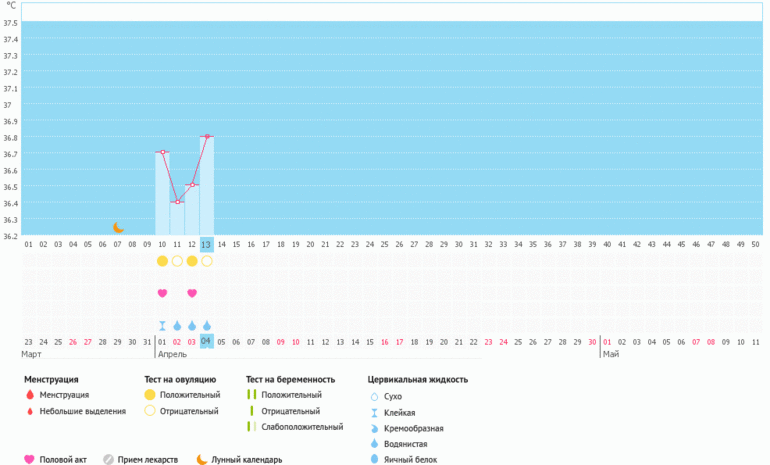Click the 36.8 temperature point on day 13

[x=207, y=136]
